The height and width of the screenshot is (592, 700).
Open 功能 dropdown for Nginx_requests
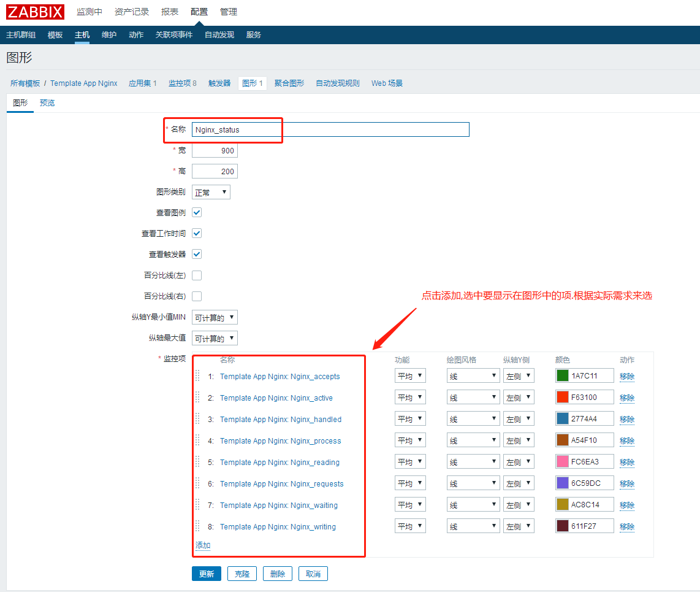[410, 483]
